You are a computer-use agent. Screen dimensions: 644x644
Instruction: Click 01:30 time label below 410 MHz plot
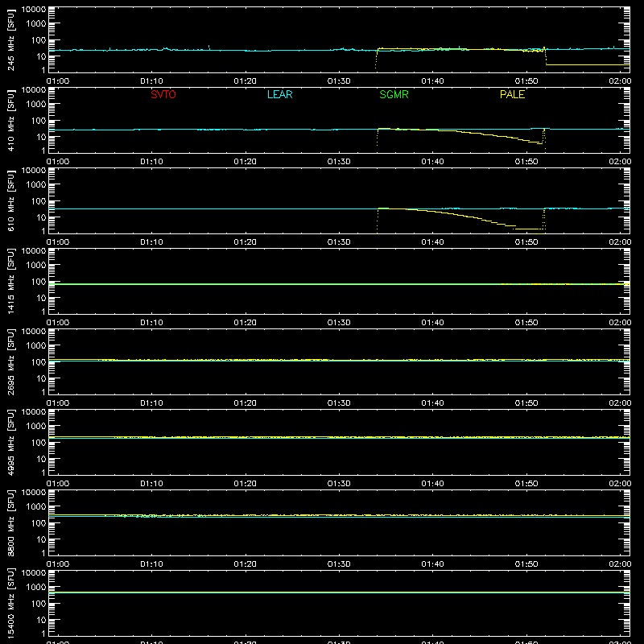pos(339,162)
